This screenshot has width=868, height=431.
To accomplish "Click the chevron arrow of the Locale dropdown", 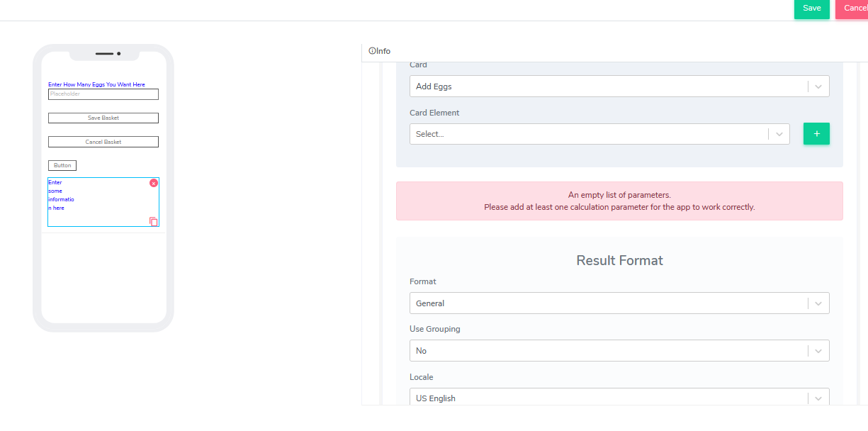I will (x=818, y=398).
